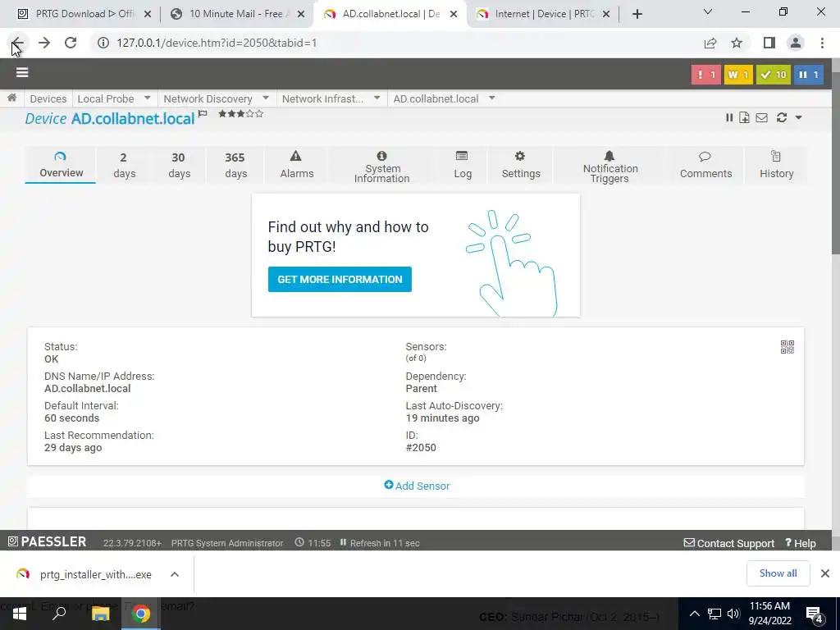Close the downloads bar
The width and height of the screenshot is (840, 630).
825,573
